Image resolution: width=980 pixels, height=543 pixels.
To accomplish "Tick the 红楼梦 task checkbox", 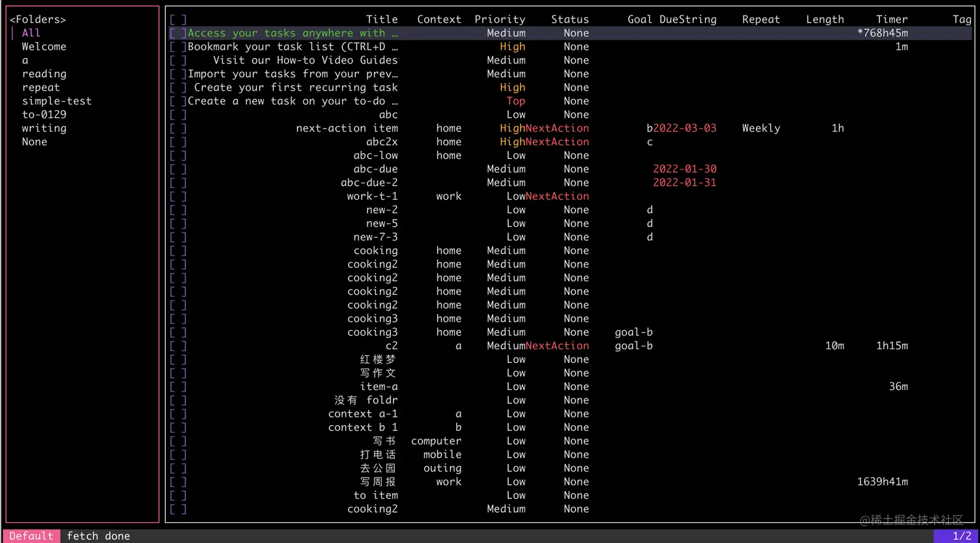I will (178, 360).
